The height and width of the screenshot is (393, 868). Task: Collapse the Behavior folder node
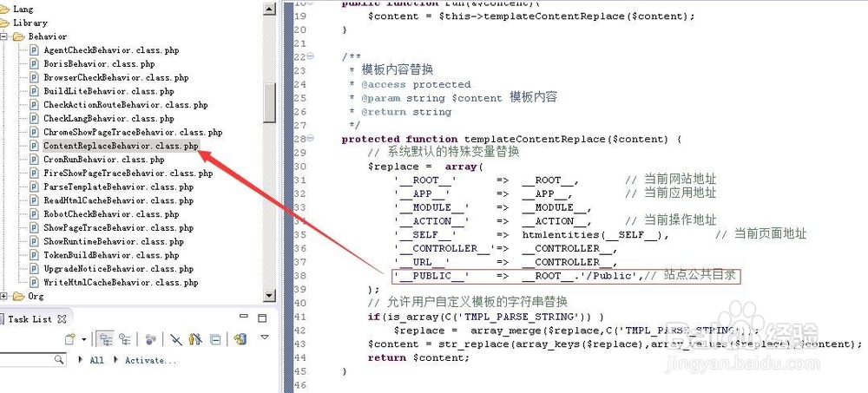[3, 36]
